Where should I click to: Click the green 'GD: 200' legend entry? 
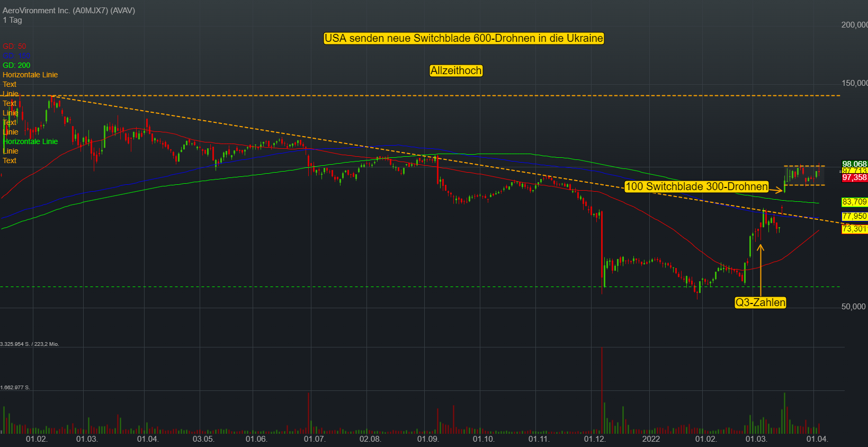(x=16, y=65)
